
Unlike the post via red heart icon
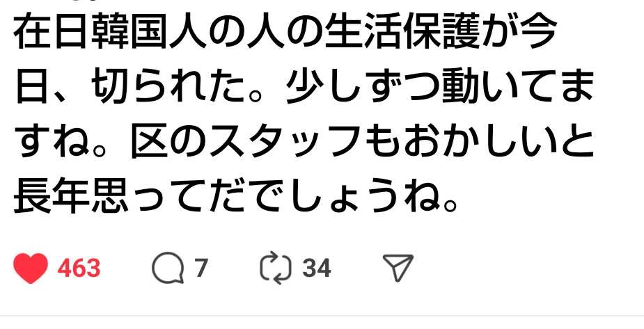tap(31, 268)
